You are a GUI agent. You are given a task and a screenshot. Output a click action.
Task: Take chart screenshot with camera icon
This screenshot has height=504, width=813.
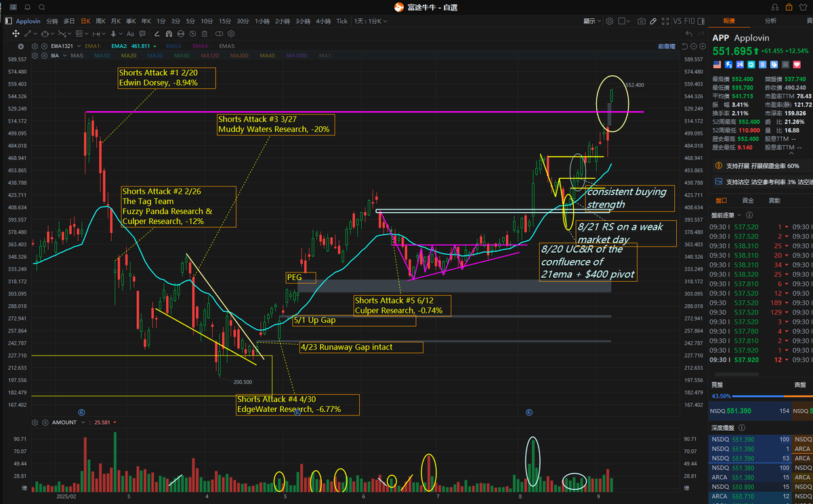[x=642, y=21]
